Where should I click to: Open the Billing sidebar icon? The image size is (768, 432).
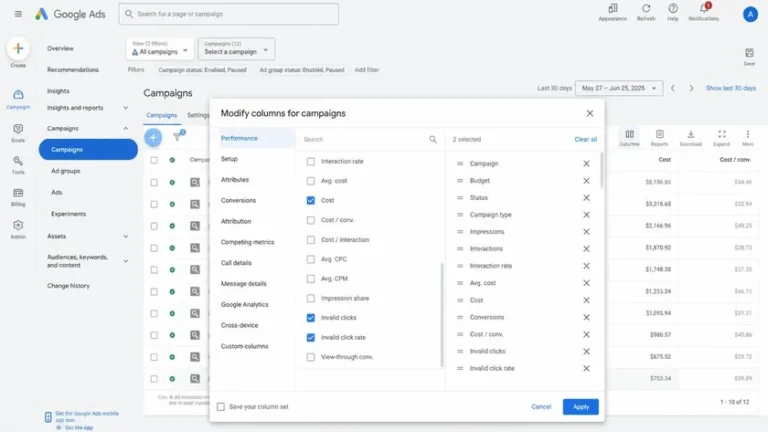click(x=18, y=193)
